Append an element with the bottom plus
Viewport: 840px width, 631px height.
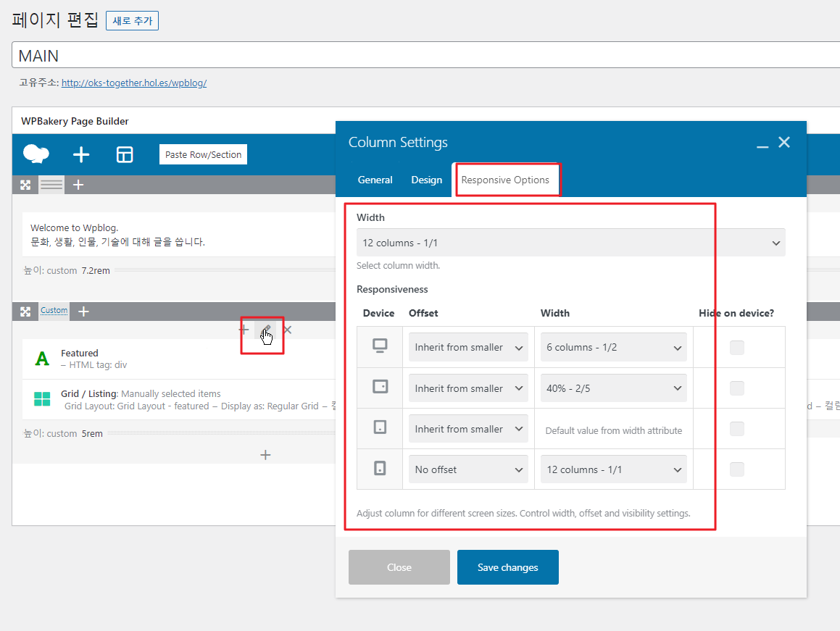265,455
